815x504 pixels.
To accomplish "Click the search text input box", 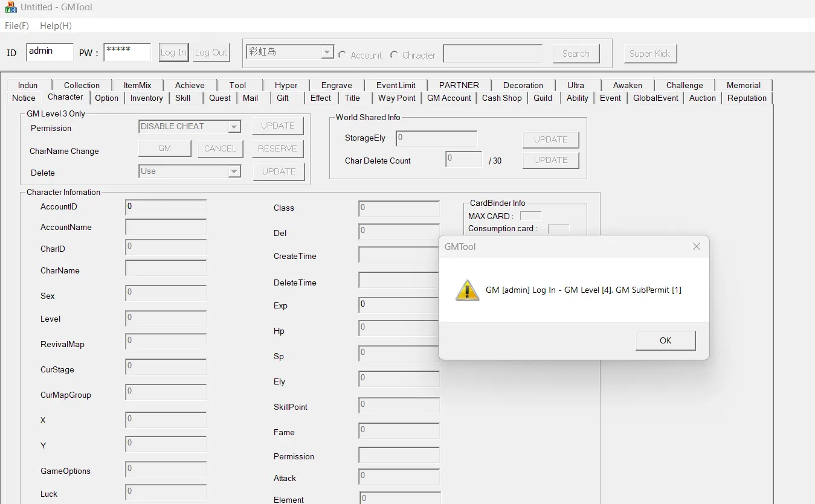I will 492,54.
